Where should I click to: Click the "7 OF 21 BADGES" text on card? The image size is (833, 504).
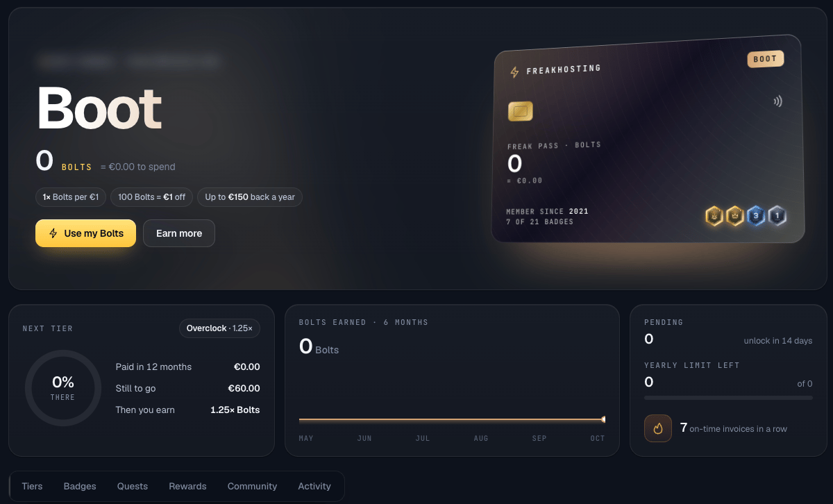pyautogui.click(x=540, y=222)
